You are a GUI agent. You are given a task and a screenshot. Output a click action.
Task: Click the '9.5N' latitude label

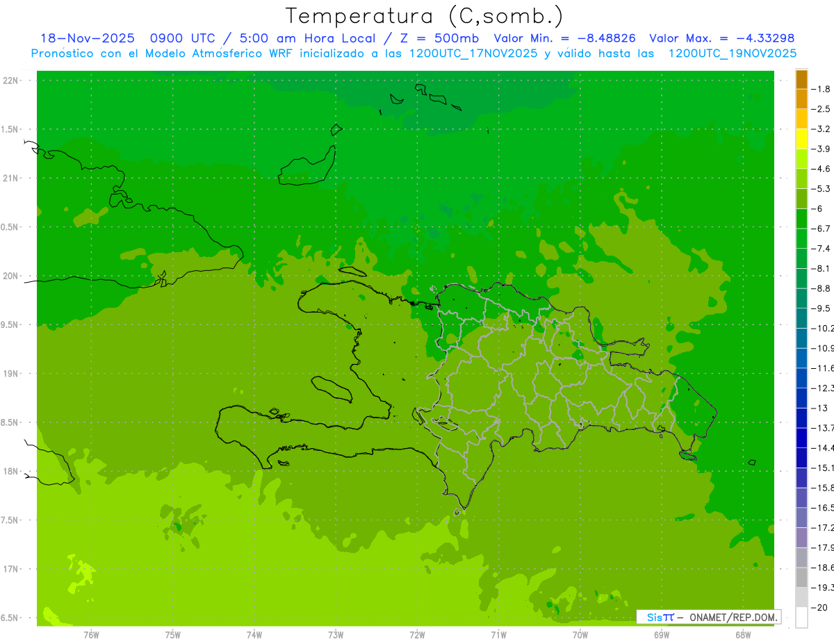point(10,325)
